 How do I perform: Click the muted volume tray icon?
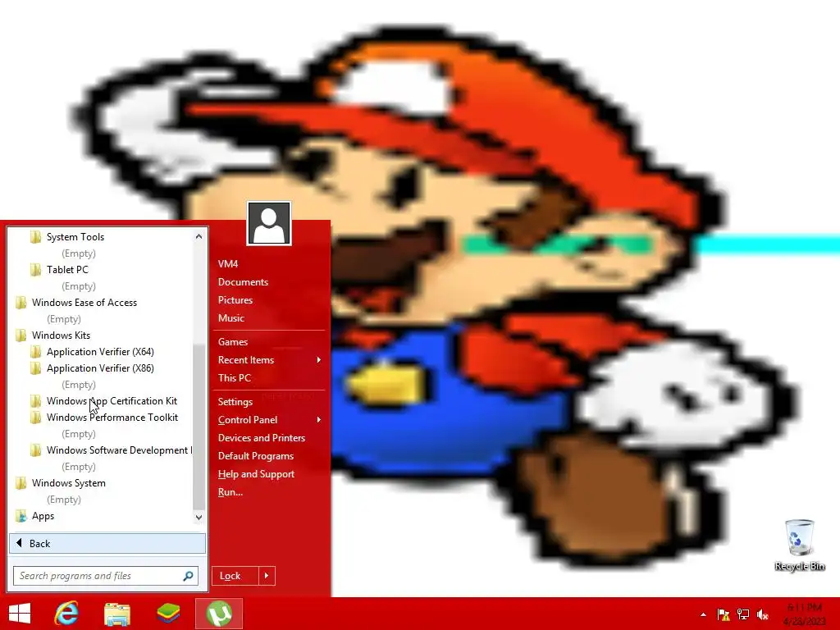763,614
